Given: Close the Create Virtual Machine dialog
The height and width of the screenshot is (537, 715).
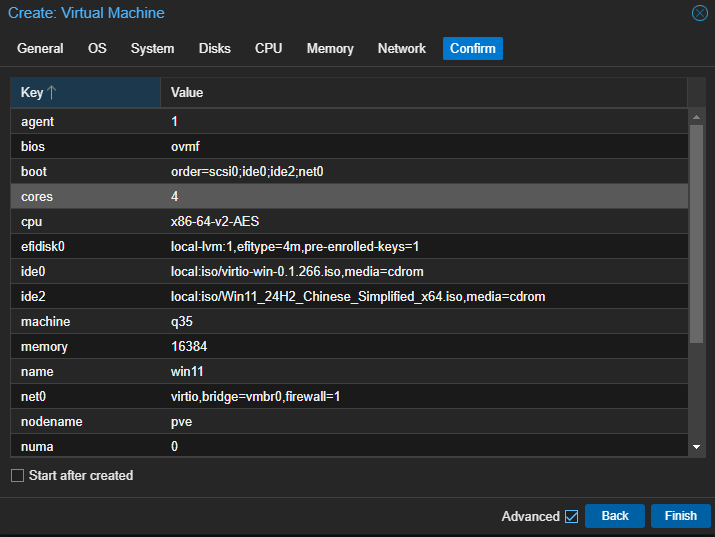Looking at the screenshot, I should tap(699, 13).
